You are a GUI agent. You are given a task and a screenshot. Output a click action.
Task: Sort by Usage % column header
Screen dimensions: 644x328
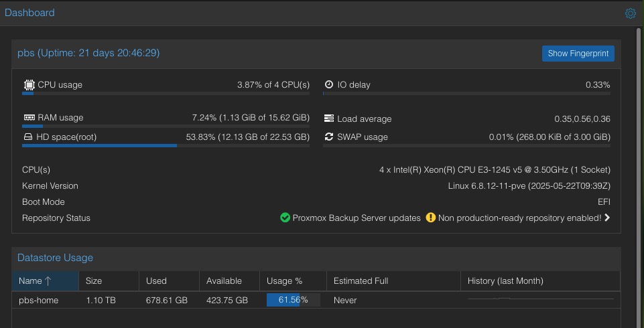pyautogui.click(x=285, y=280)
